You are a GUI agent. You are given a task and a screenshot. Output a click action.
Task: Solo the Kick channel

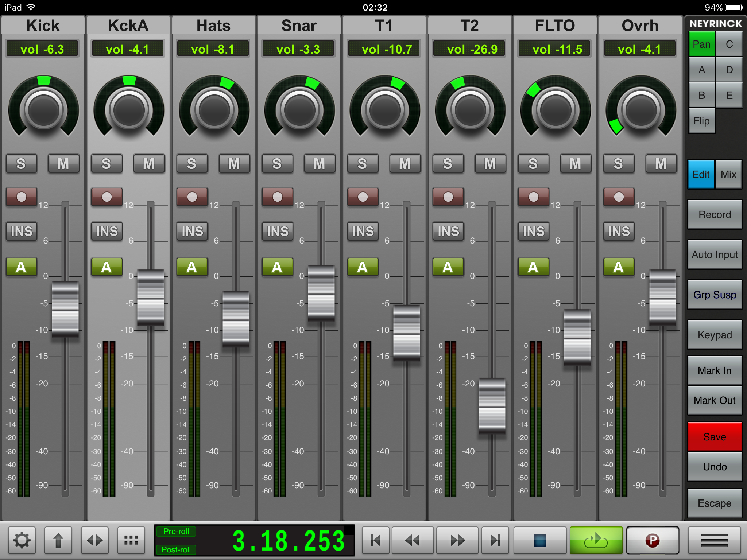[21, 164]
